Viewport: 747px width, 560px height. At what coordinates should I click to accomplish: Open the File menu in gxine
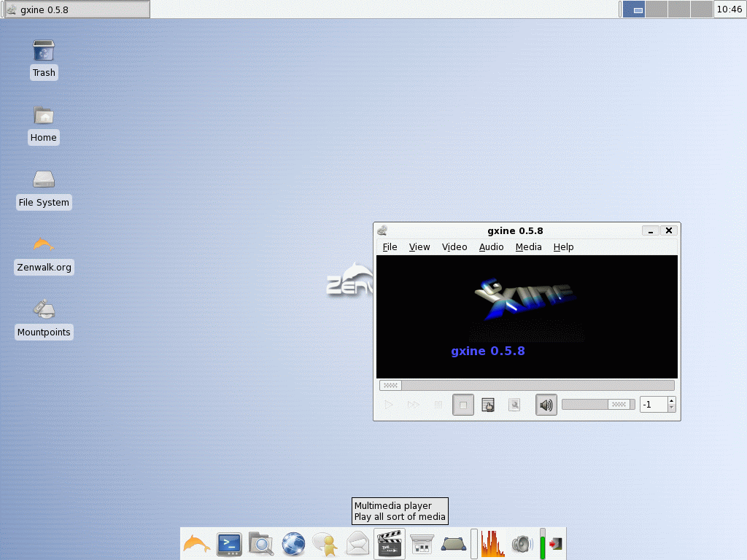[x=390, y=246]
